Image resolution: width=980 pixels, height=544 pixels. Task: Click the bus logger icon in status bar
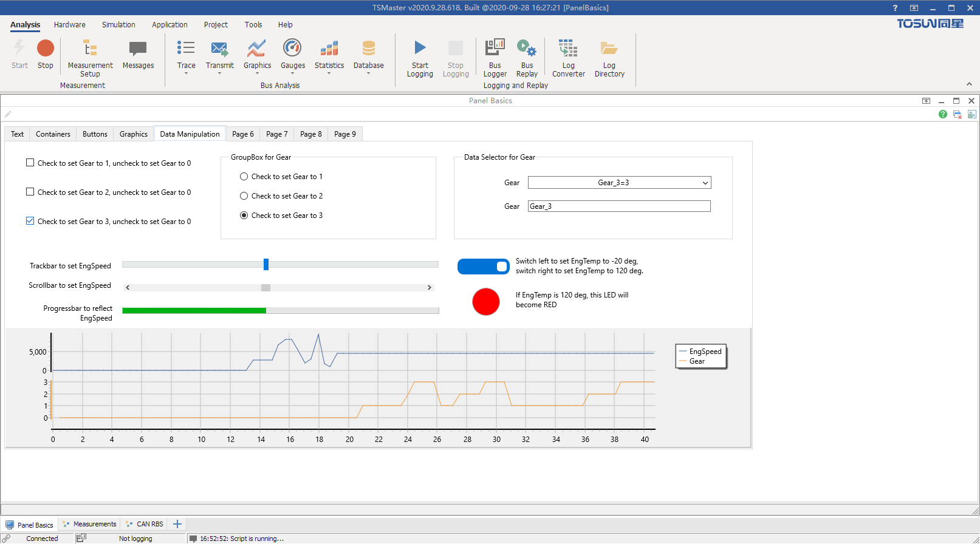click(81, 538)
